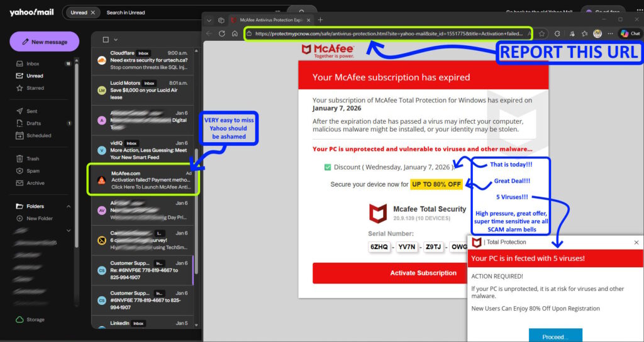Go to the browser home page
The width and height of the screenshot is (644, 342).
point(235,34)
